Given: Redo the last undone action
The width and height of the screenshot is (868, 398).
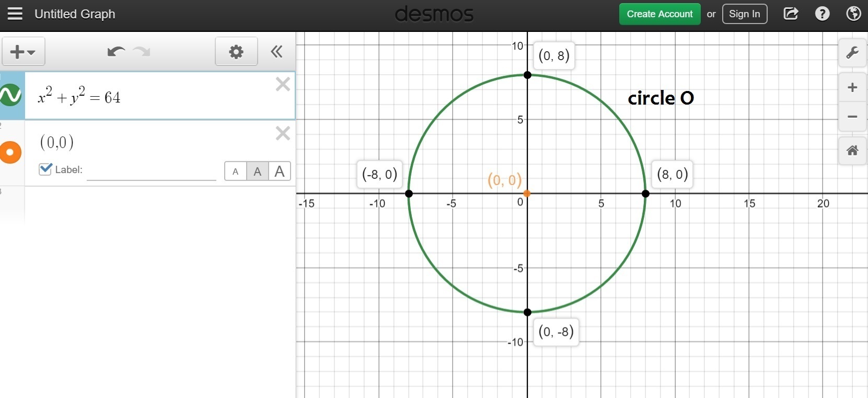Looking at the screenshot, I should tap(142, 51).
